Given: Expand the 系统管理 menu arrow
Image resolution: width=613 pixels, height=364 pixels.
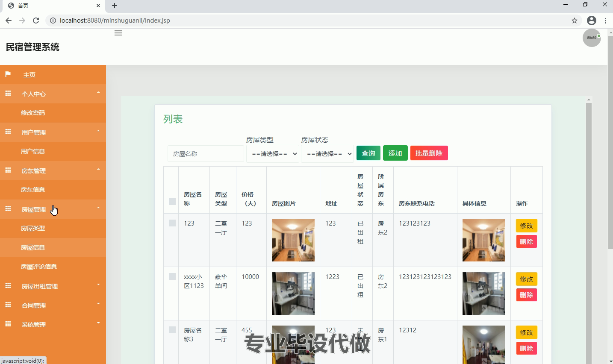Looking at the screenshot, I should pos(98,323).
